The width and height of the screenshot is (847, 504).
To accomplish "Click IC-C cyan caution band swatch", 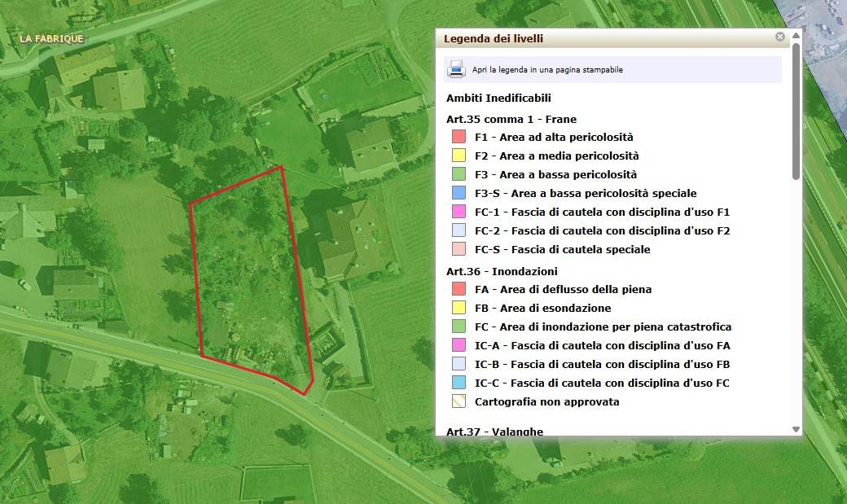I will point(459,383).
